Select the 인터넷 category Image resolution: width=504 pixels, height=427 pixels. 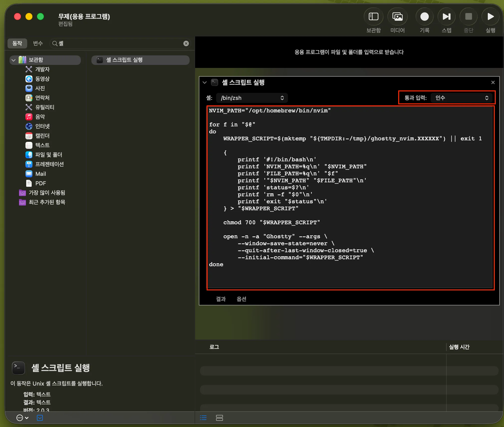[x=37, y=126]
